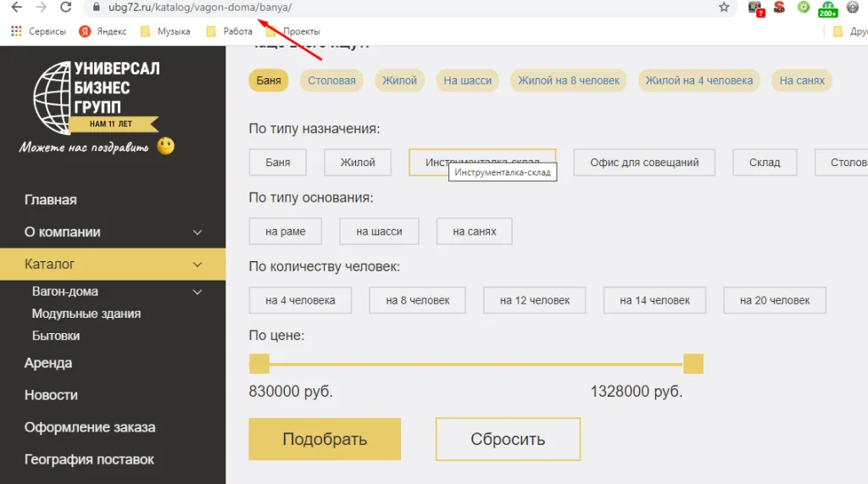Click the minimum price slider handle
Image resolution: width=868 pixels, height=484 pixels.
[x=259, y=364]
